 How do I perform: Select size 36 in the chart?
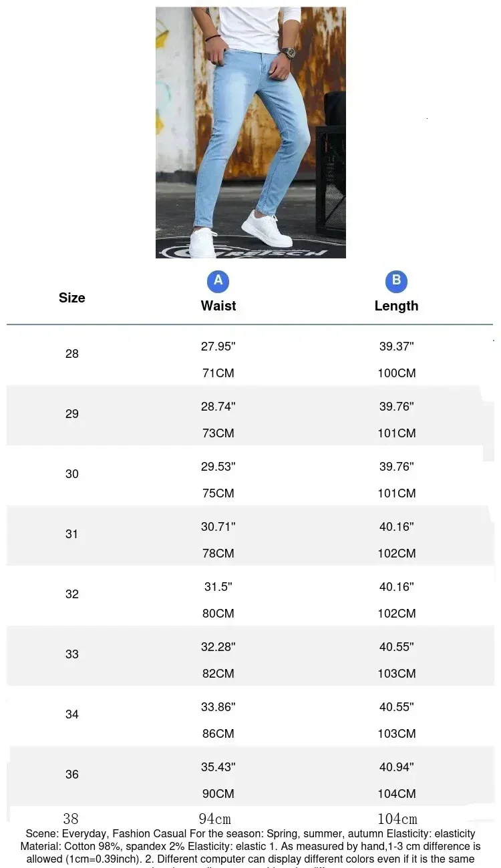(x=71, y=775)
